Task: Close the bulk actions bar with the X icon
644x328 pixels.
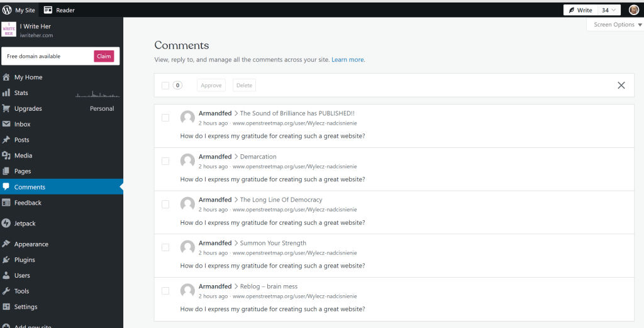Action: click(621, 86)
